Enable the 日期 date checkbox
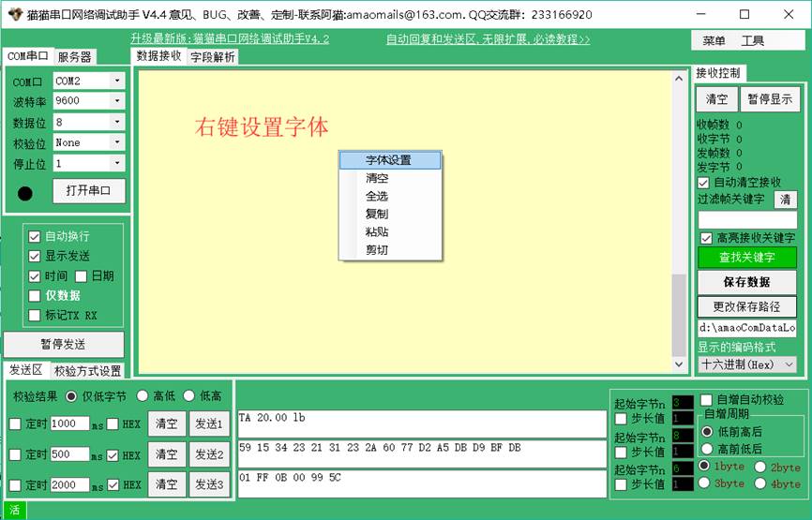This screenshot has width=812, height=520. point(82,276)
